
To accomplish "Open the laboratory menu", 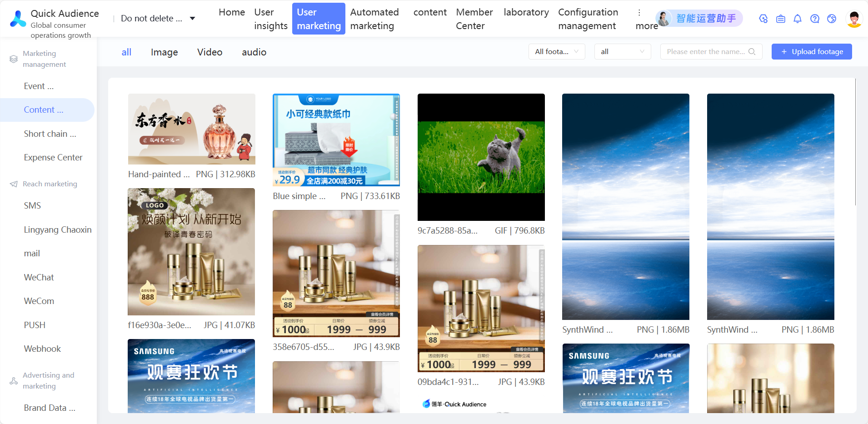I will click(526, 12).
